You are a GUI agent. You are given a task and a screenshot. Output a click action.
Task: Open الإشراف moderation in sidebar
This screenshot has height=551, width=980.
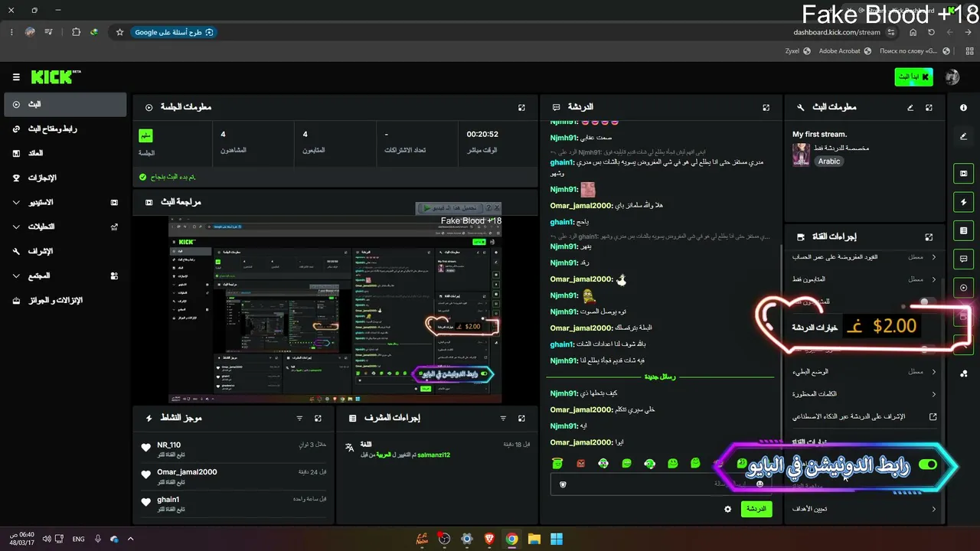pos(65,251)
